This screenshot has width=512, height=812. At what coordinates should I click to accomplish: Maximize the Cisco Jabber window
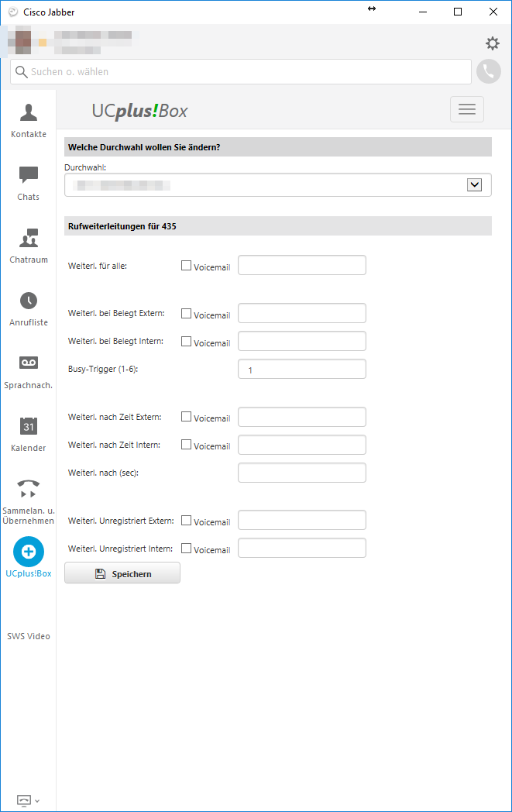click(458, 12)
